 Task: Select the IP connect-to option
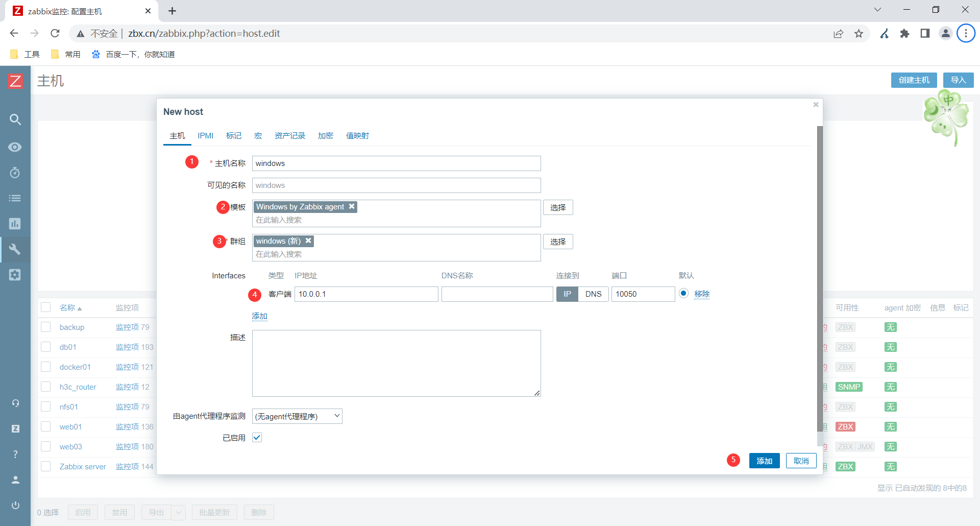(567, 294)
